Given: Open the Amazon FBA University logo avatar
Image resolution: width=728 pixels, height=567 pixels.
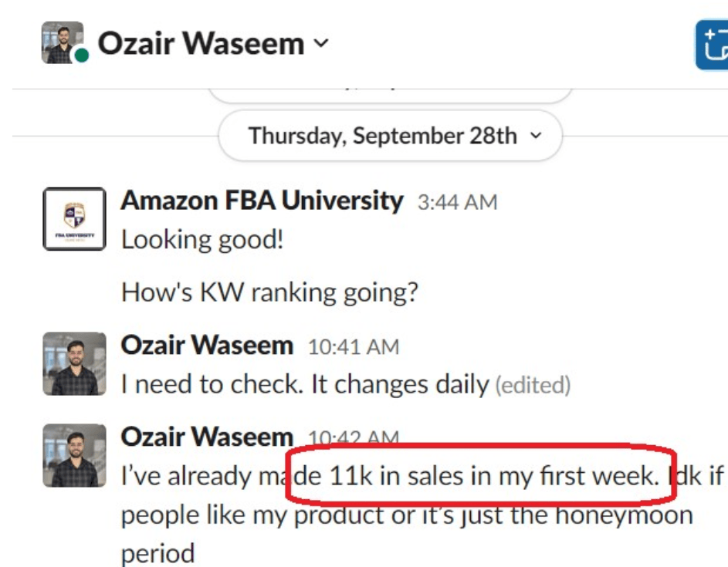Looking at the screenshot, I should click(74, 219).
